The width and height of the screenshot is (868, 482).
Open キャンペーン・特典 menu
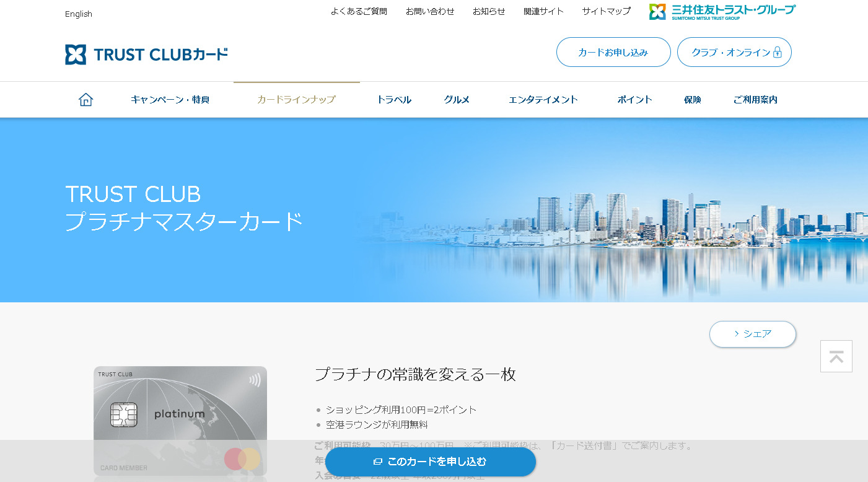pos(170,100)
